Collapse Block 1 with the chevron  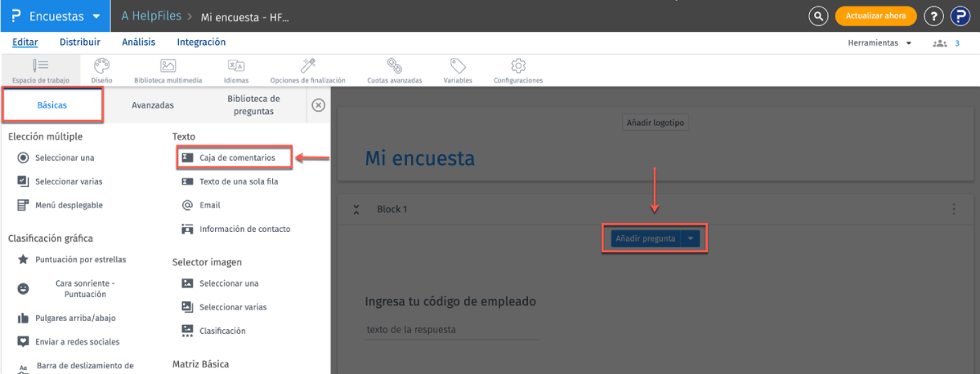[356, 209]
